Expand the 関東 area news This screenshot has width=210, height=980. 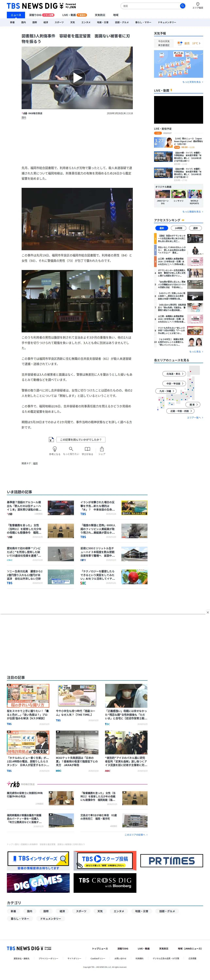(193, 404)
